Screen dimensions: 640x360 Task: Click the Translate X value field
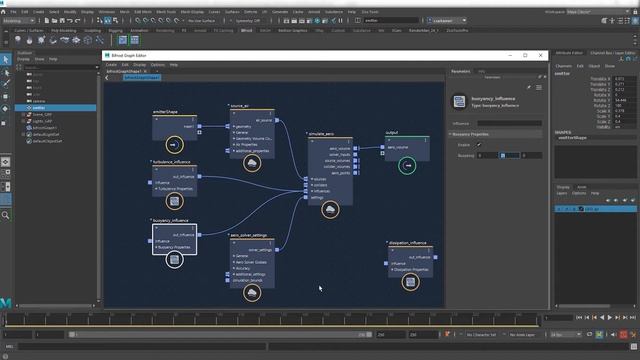pos(624,79)
